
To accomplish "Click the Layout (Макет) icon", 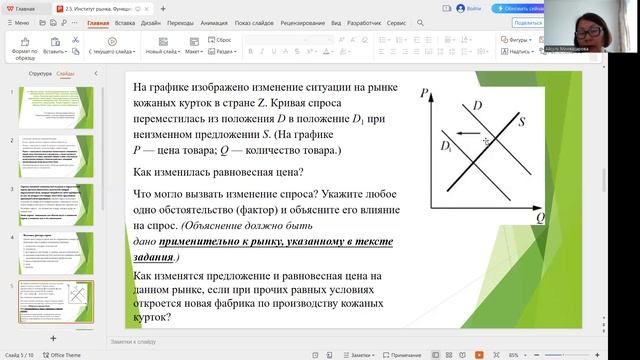I will pyautogui.click(x=194, y=42).
